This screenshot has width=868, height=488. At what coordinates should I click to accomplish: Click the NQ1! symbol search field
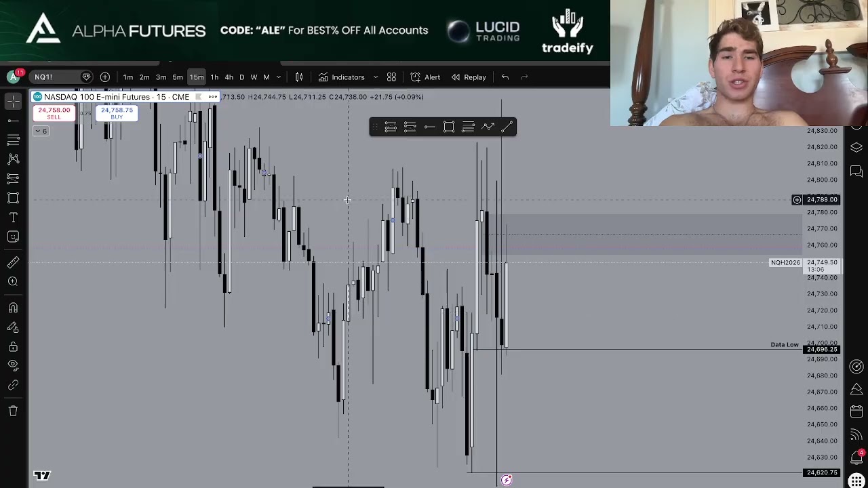coord(61,77)
